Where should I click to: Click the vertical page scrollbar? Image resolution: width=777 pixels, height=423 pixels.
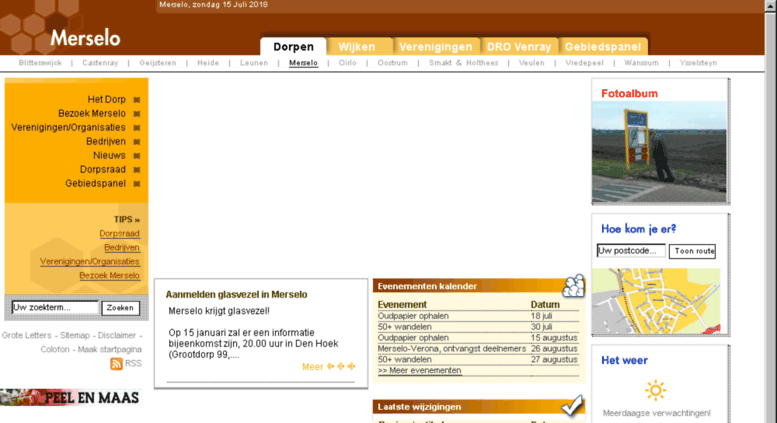pos(771,212)
